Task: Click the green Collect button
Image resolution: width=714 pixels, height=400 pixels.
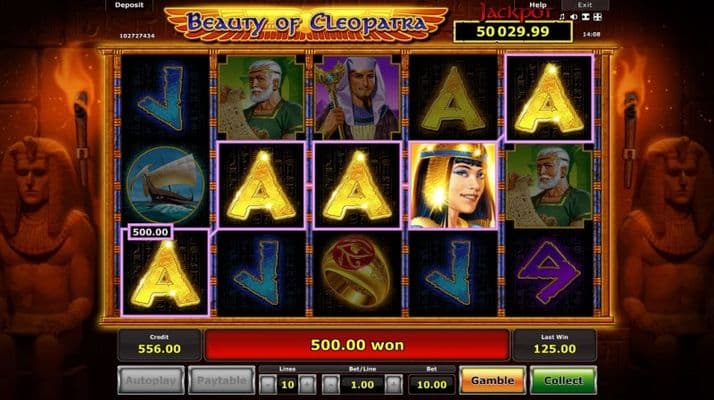Action: point(563,380)
